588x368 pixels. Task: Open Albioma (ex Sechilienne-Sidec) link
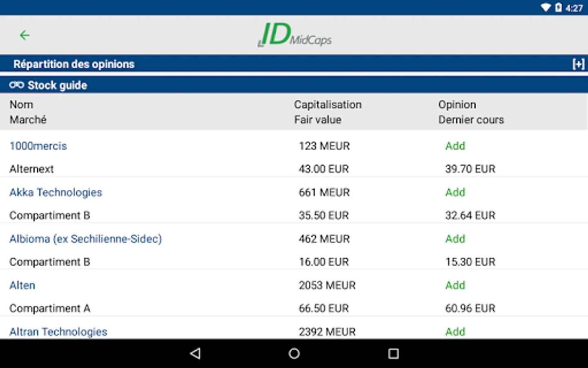(86, 239)
